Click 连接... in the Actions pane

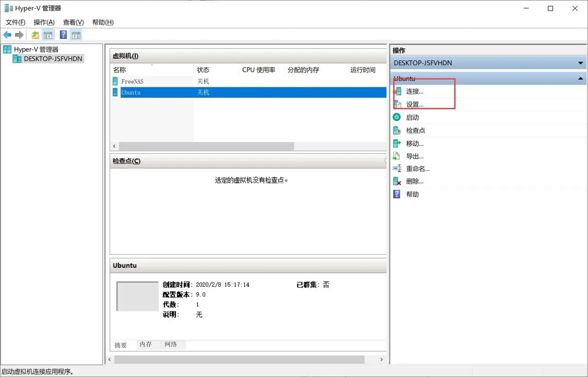tap(415, 91)
